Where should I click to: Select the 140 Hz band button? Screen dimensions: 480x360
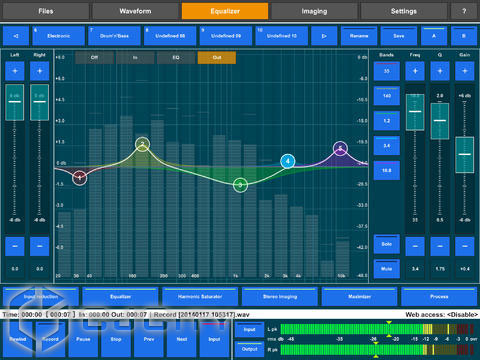click(x=387, y=96)
